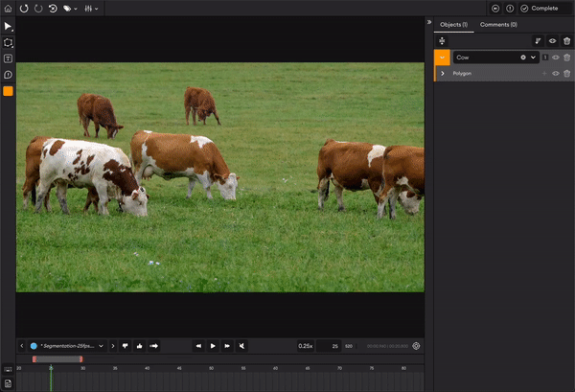The image size is (575, 392).
Task: Open player settings gear icon
Action: pyautogui.click(x=416, y=345)
